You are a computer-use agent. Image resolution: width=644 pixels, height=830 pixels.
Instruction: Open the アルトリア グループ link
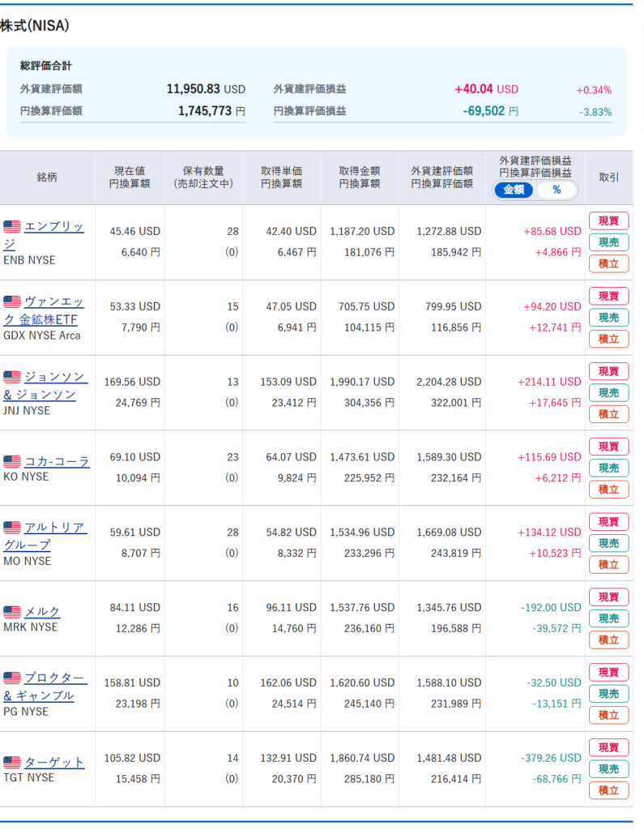pyautogui.click(x=44, y=537)
